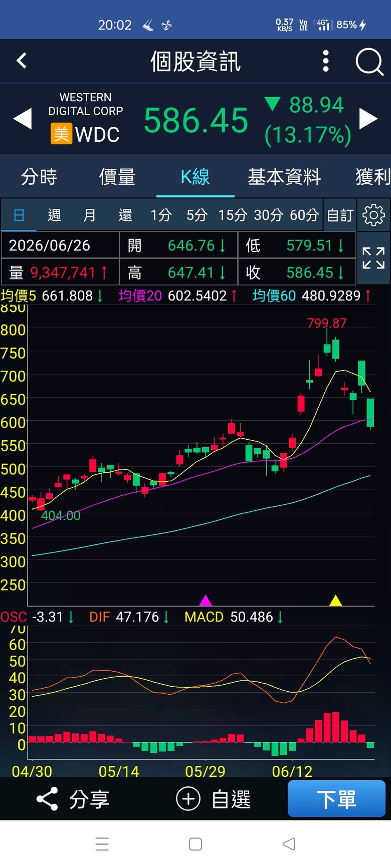This screenshot has width=391, height=868.
Task: Tap the yellow triangle chart marker
Action: pos(335,600)
